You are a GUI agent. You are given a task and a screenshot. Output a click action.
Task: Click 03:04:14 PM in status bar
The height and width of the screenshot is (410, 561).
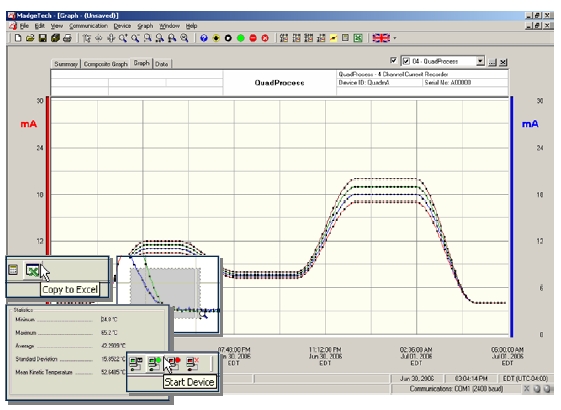(471, 379)
